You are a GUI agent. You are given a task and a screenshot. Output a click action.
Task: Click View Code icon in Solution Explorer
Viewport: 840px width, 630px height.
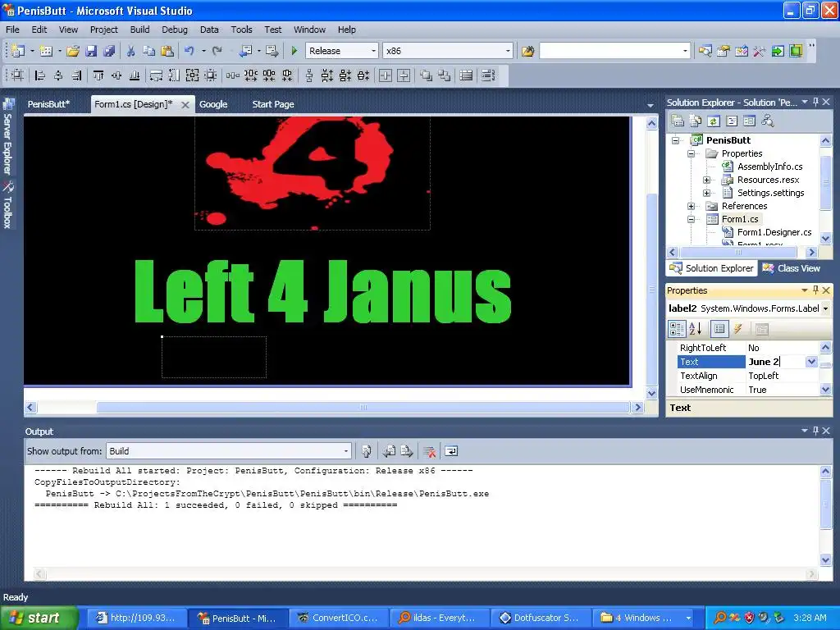coord(731,121)
